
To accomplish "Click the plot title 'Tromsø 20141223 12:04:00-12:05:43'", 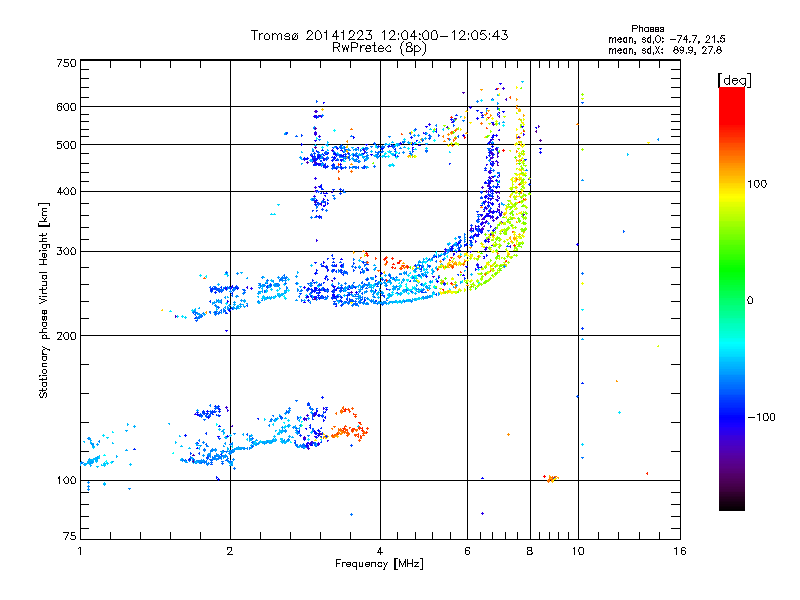I will (379, 35).
